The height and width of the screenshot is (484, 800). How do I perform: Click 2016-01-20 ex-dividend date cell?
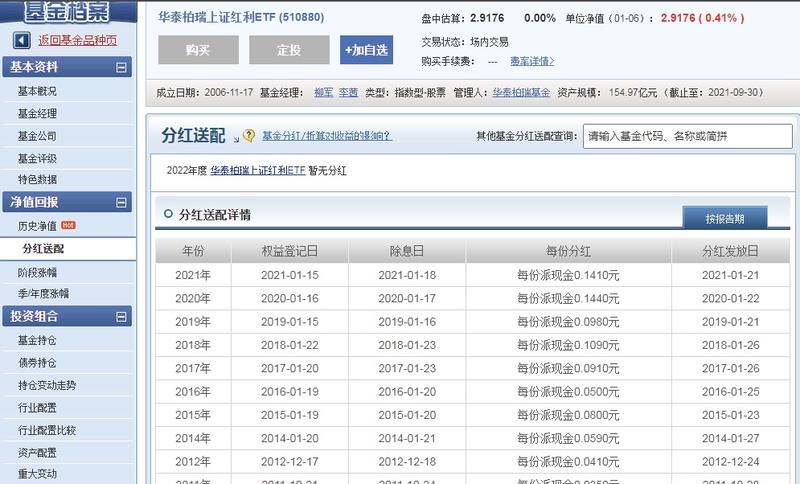(407, 392)
